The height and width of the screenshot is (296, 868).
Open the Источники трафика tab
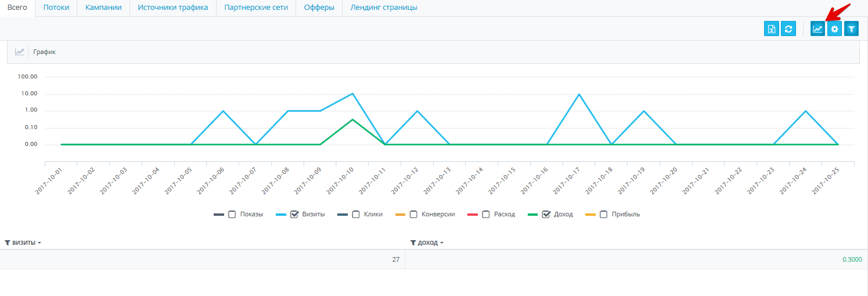pos(173,8)
